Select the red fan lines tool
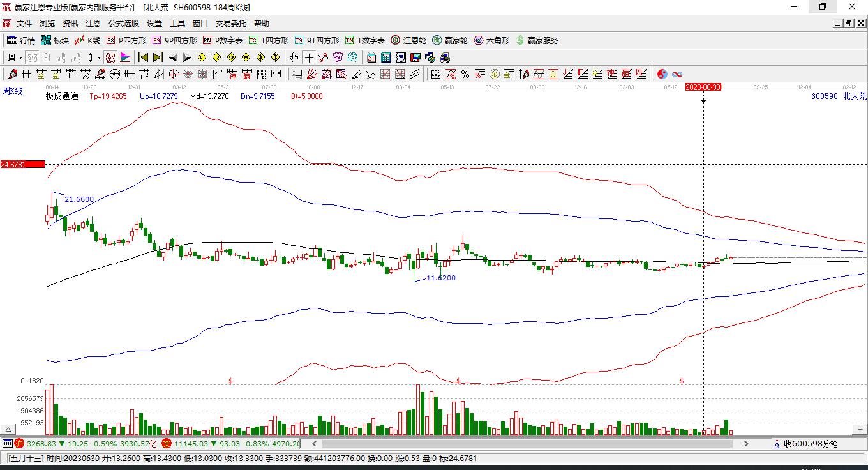This screenshot has width=868, height=470. click(312, 74)
